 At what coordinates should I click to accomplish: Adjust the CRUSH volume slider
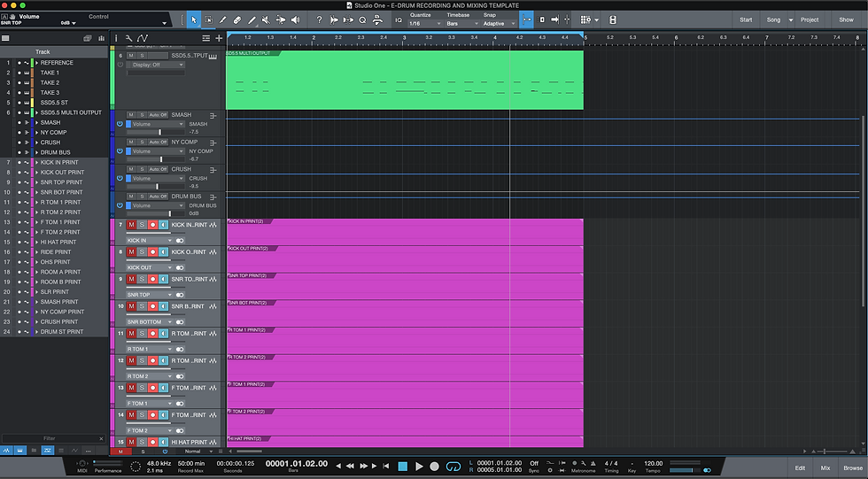(155, 187)
